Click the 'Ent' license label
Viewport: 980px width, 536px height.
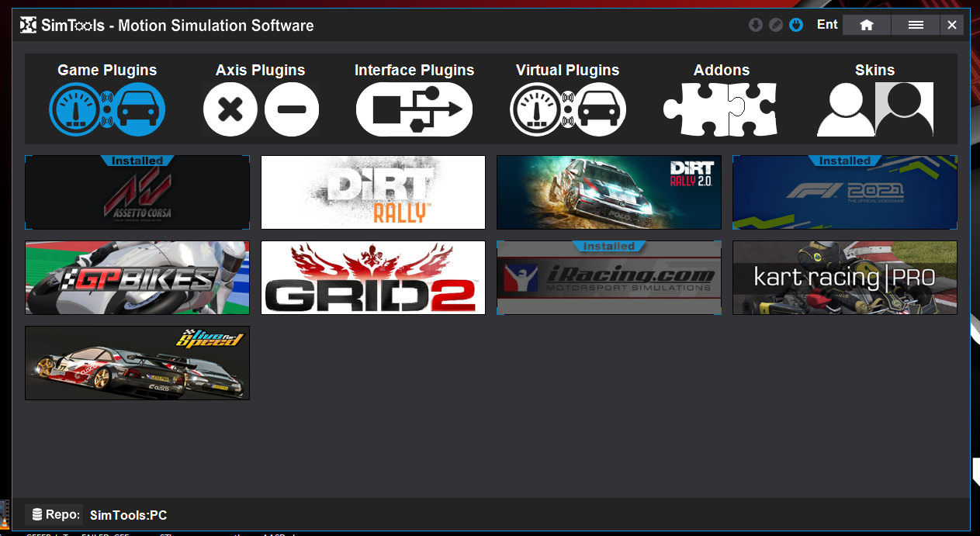pos(827,25)
